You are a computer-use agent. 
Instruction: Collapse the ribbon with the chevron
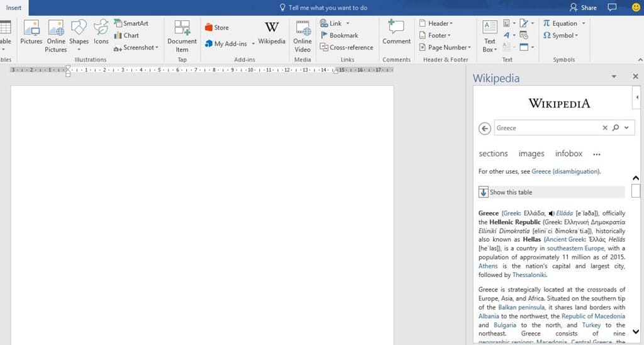click(x=640, y=60)
